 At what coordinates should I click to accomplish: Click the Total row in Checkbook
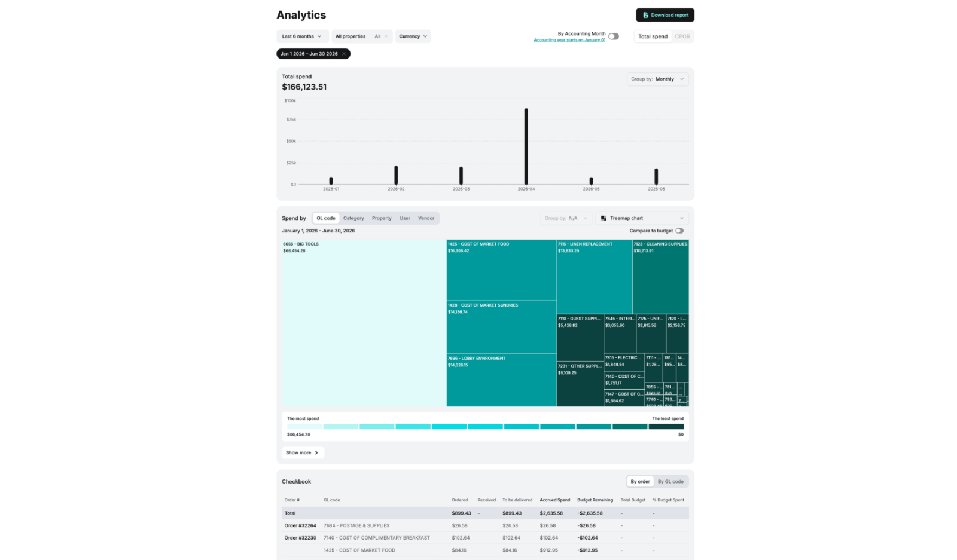click(485, 513)
